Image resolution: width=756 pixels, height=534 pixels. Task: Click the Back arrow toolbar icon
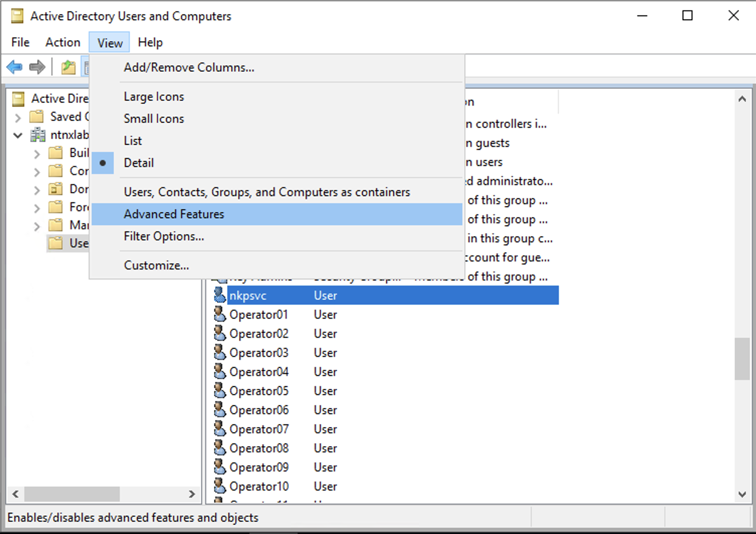[15, 67]
